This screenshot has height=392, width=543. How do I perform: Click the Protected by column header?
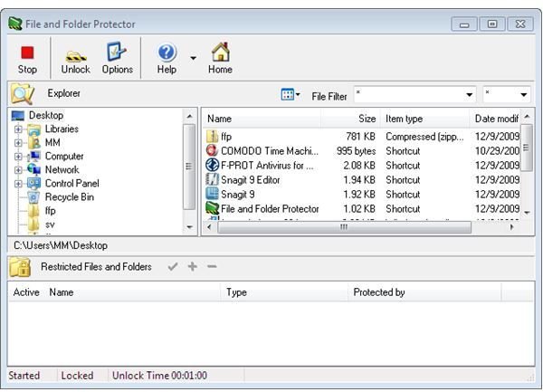[424, 292]
